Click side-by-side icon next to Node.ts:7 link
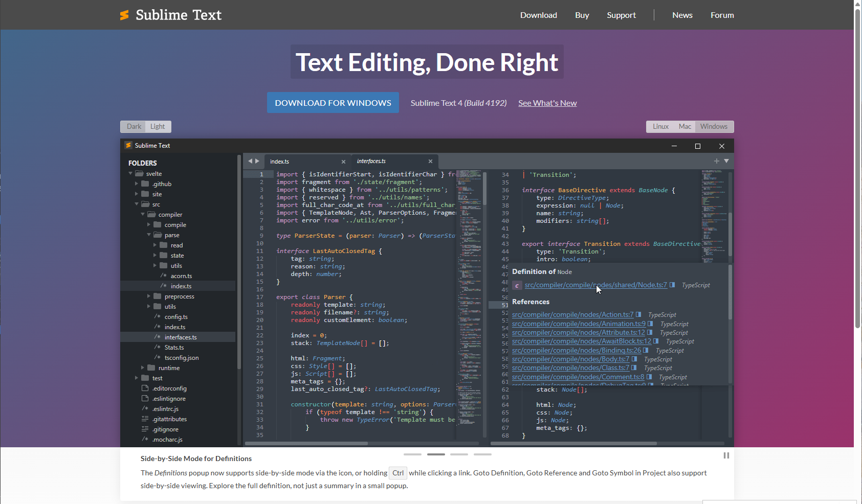862x504 pixels. point(672,285)
